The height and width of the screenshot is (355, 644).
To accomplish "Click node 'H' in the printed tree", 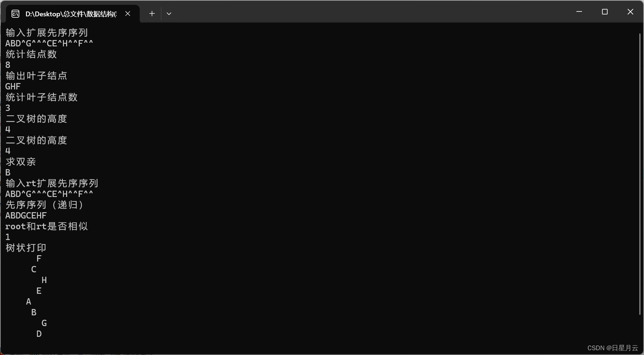I will coord(44,280).
